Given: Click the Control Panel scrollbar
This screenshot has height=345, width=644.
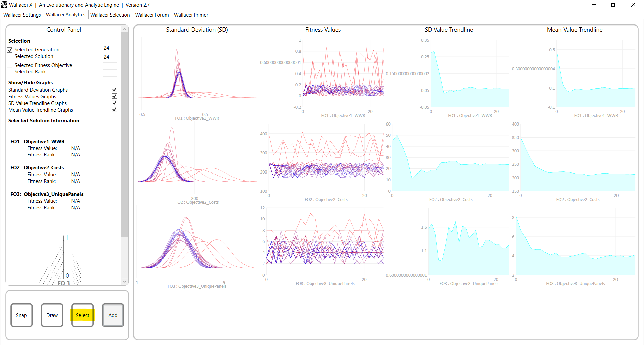Looking at the screenshot, I should click(124, 134).
